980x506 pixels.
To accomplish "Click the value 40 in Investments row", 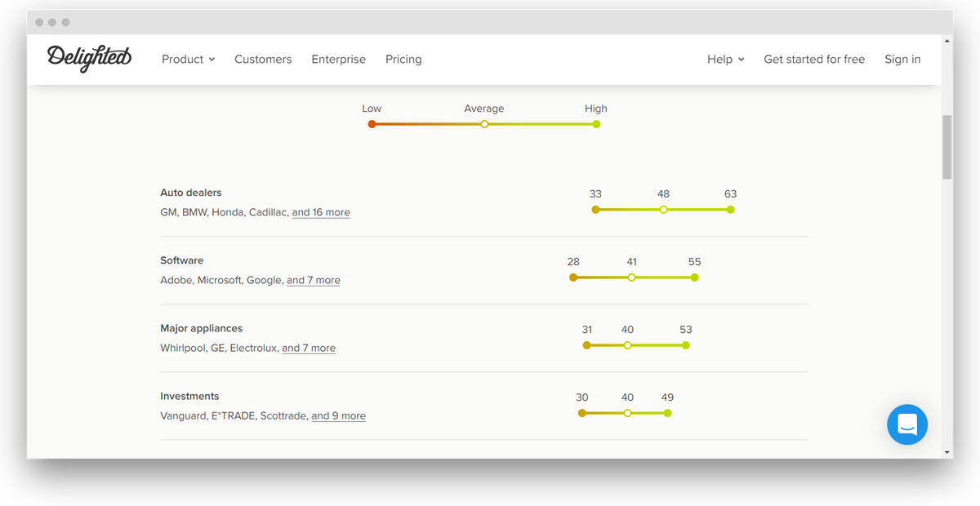I will (x=627, y=397).
